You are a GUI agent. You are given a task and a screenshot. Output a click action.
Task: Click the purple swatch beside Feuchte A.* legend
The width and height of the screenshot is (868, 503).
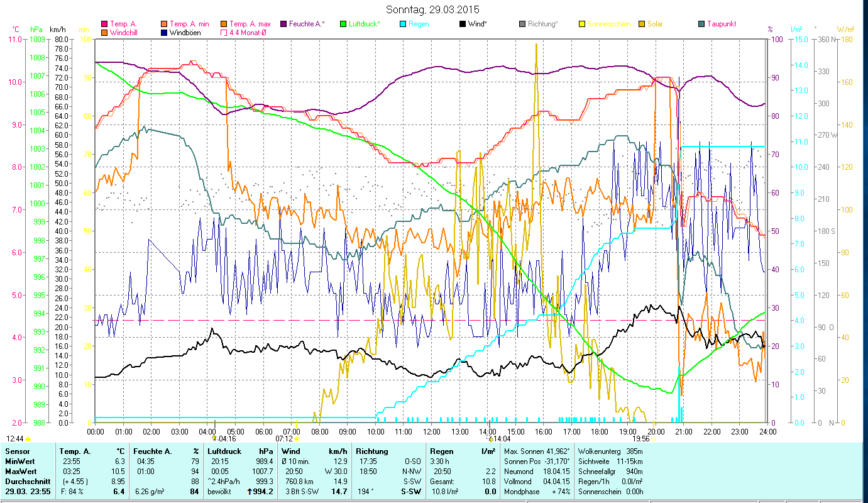pyautogui.click(x=283, y=24)
